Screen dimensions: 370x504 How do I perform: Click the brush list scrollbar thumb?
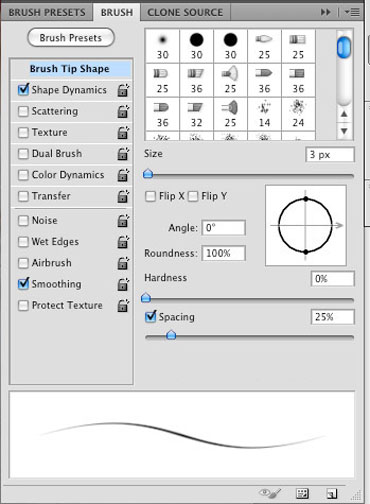[x=344, y=47]
